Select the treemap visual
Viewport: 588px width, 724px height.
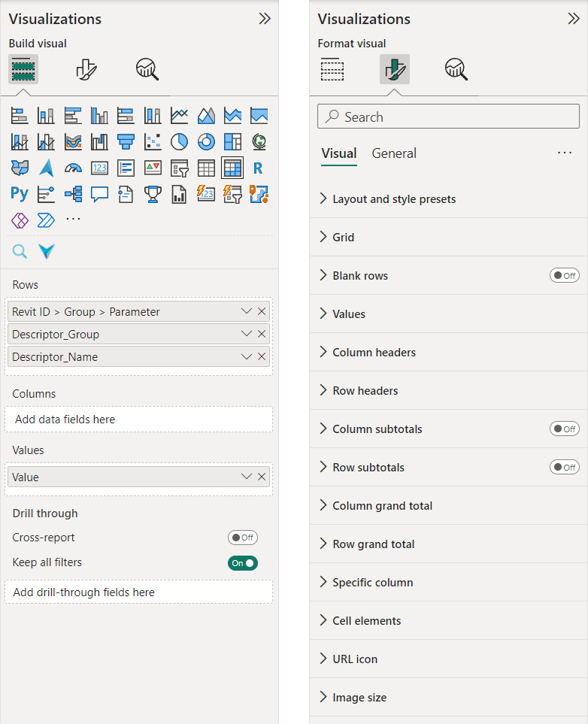(232, 142)
